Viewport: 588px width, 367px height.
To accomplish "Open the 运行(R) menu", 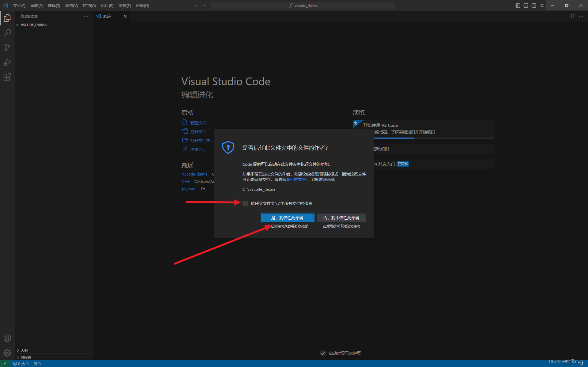I will click(107, 6).
